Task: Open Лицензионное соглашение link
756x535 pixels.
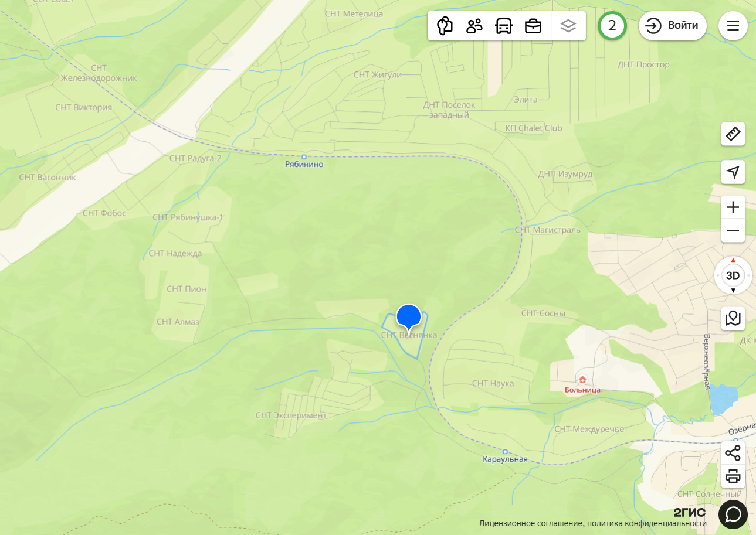Action: tap(531, 524)
